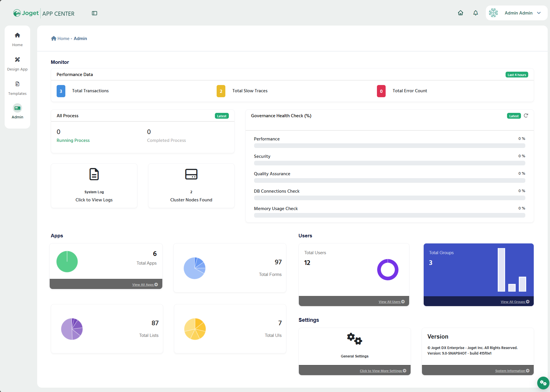Click the Performance progress bar

pyautogui.click(x=389, y=146)
